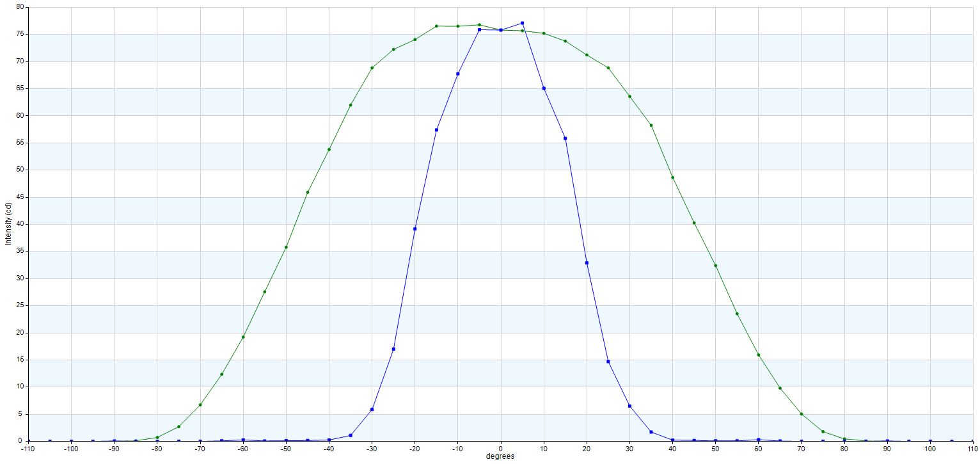Image resolution: width=980 pixels, height=464 pixels.
Task: Pick the blue data point at -30 degrees
Action: pyautogui.click(x=372, y=410)
